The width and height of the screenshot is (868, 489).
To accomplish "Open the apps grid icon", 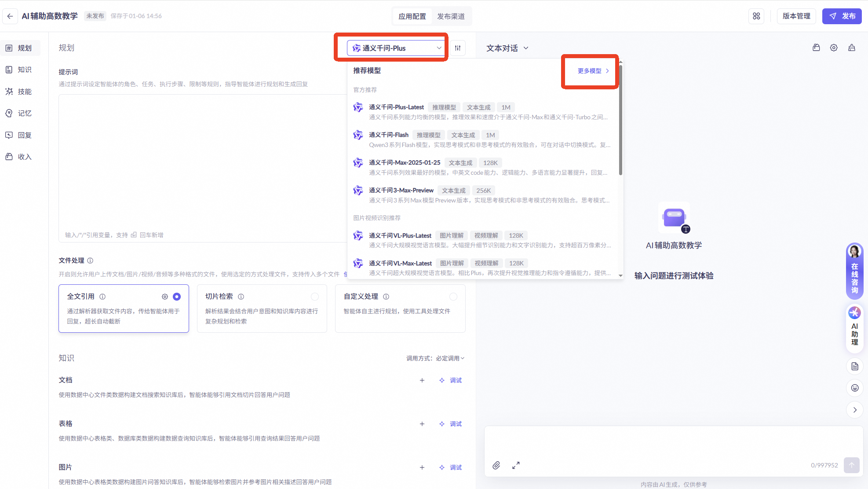I will pos(756,16).
